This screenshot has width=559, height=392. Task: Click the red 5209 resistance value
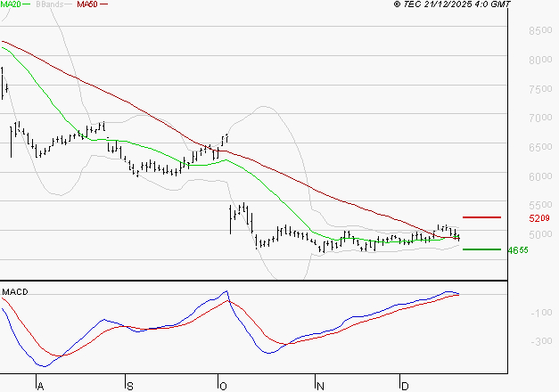pos(539,218)
